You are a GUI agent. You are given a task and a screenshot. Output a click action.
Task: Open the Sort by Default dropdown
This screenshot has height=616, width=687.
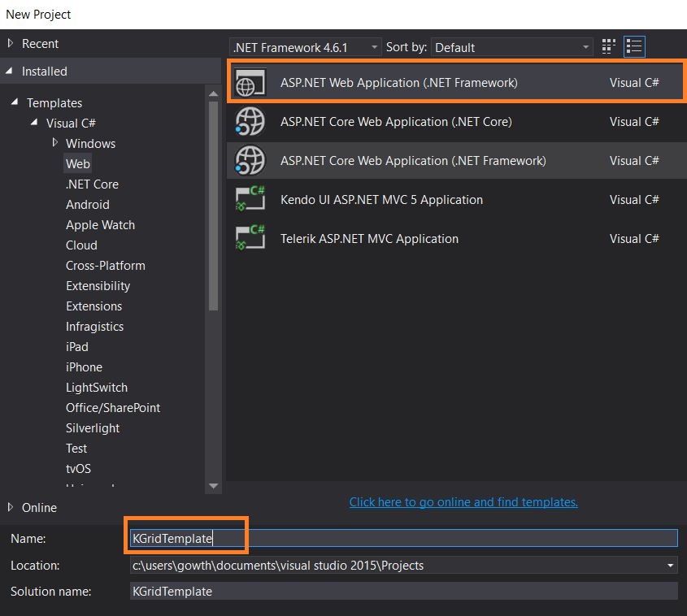pyautogui.click(x=584, y=47)
